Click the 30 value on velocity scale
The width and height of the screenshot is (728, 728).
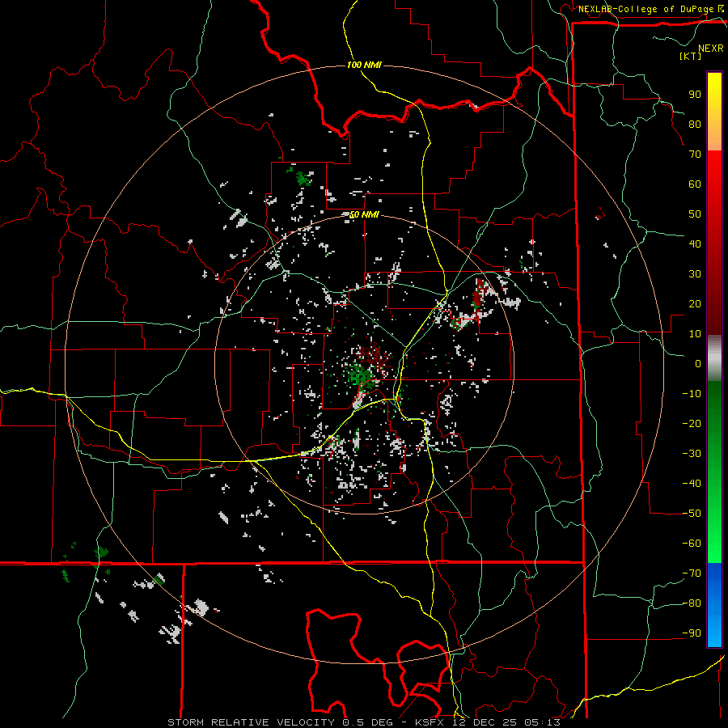[x=695, y=274]
